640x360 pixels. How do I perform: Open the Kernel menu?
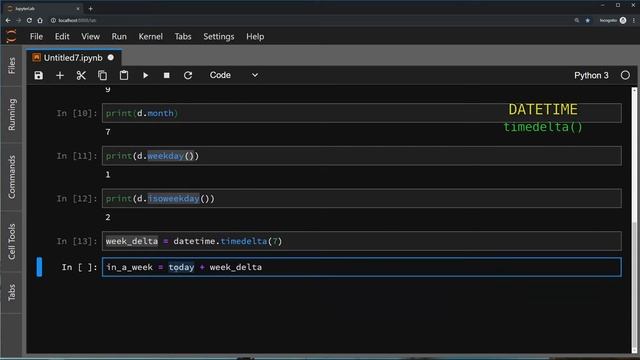click(x=150, y=37)
